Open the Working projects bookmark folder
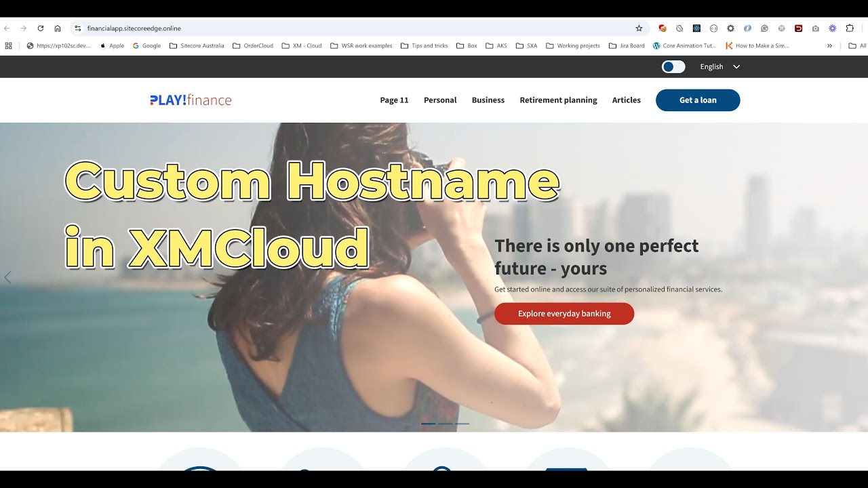Viewport: 868px width, 488px height. 573,45
